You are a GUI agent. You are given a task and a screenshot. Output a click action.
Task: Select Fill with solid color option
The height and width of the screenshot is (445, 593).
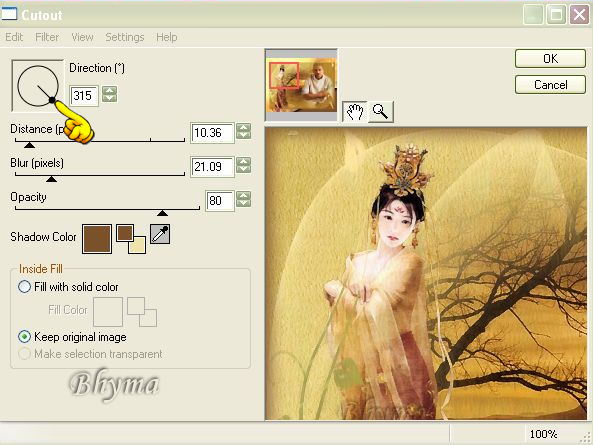click(x=68, y=287)
